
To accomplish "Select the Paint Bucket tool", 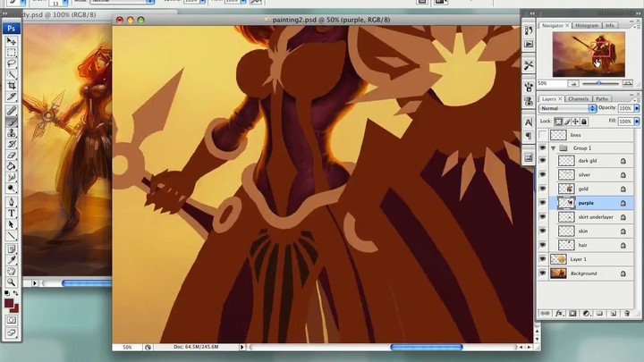I will pos(11,166).
